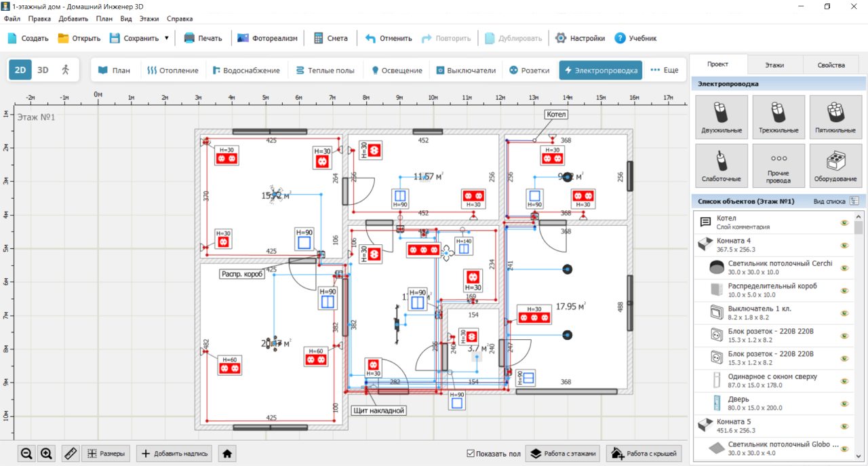Select the Трехжильные three-core wire tool
The height and width of the screenshot is (466, 868).
pos(778,117)
